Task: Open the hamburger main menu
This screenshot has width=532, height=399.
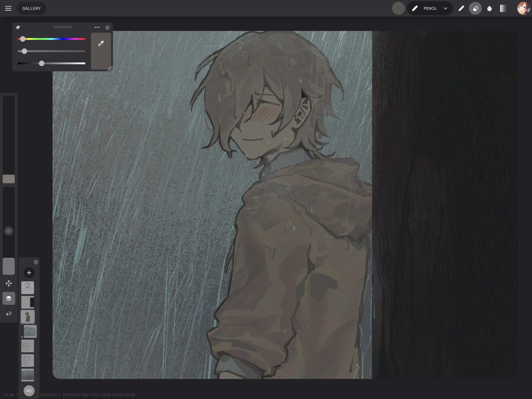Action: (x=8, y=8)
